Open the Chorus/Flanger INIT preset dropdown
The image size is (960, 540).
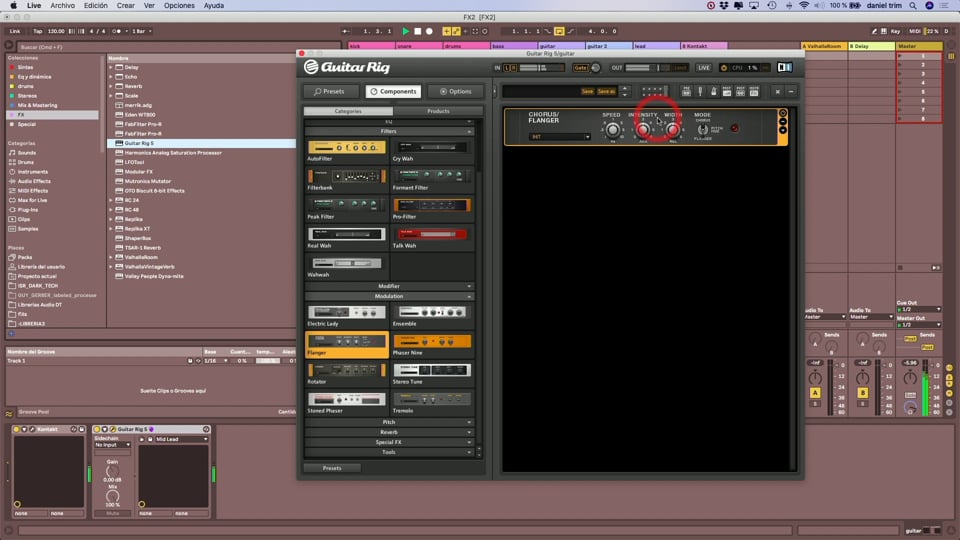click(560, 137)
